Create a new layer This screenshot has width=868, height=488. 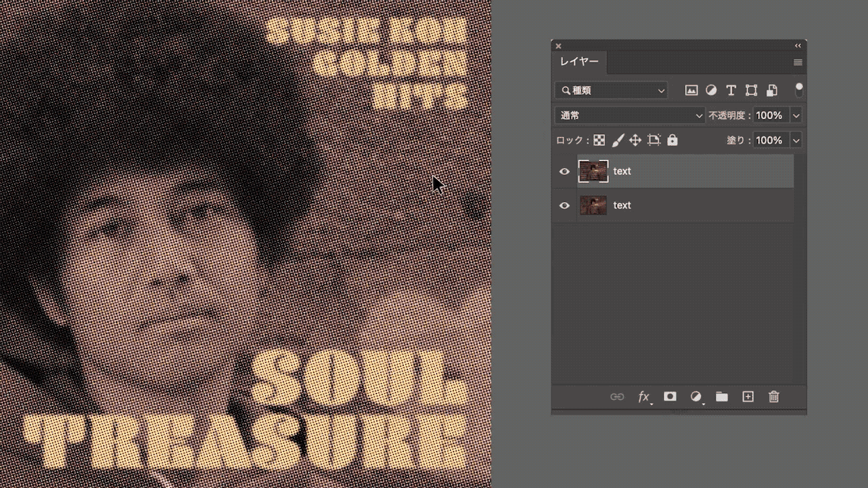748,396
